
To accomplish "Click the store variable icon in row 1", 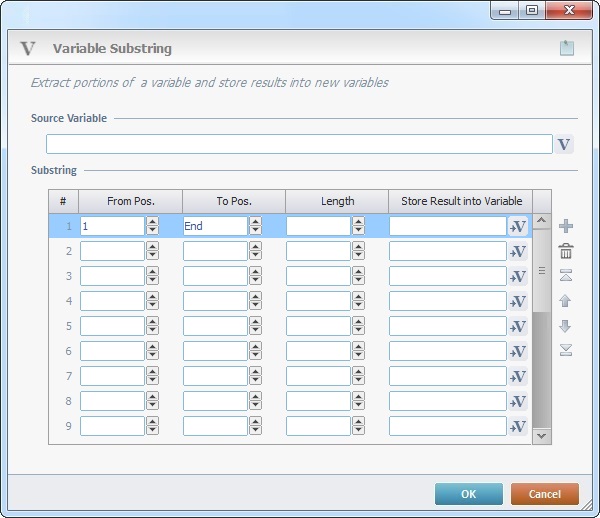I will coord(518,226).
